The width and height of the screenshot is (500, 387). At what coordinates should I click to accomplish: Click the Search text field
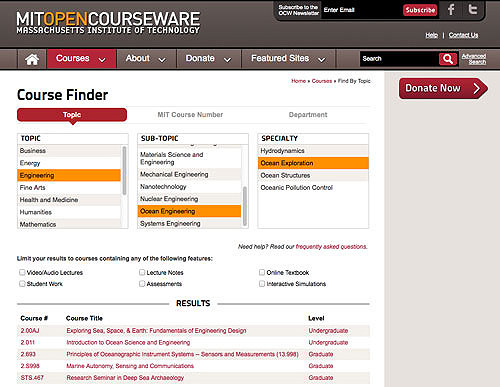pyautogui.click(x=399, y=59)
